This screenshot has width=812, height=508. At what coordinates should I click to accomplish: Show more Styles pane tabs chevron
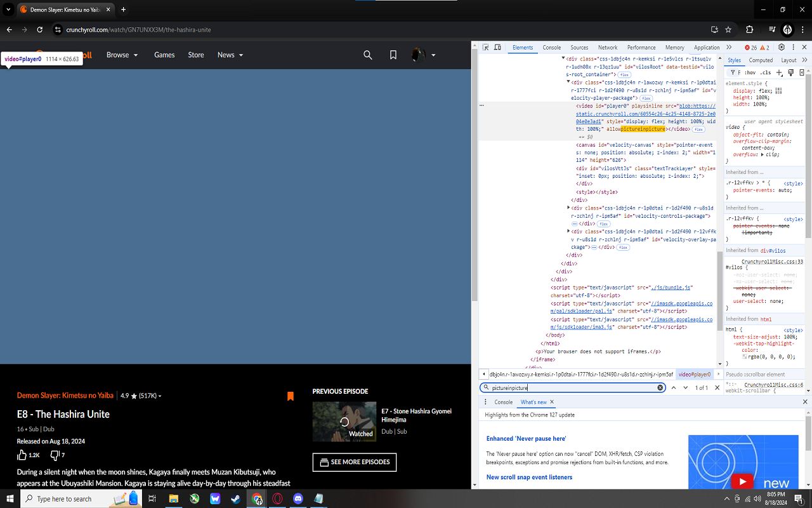point(805,60)
